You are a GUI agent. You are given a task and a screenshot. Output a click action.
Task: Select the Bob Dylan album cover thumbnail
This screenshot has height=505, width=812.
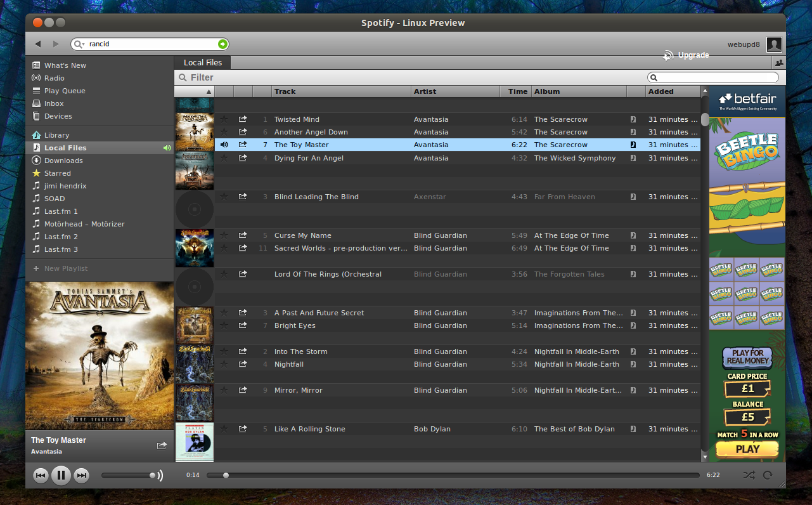click(195, 441)
